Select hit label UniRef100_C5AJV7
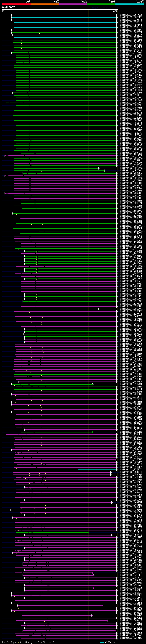This screenshot has width=146, height=644. [131, 218]
